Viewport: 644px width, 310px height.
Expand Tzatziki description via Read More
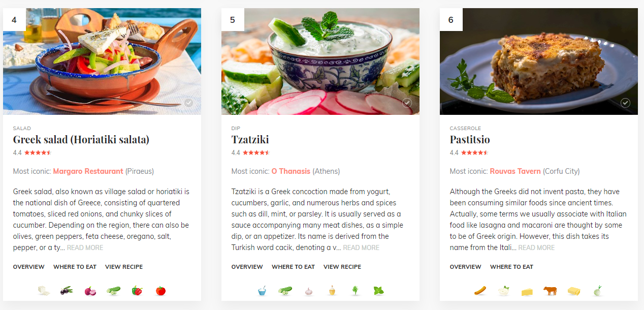click(361, 248)
